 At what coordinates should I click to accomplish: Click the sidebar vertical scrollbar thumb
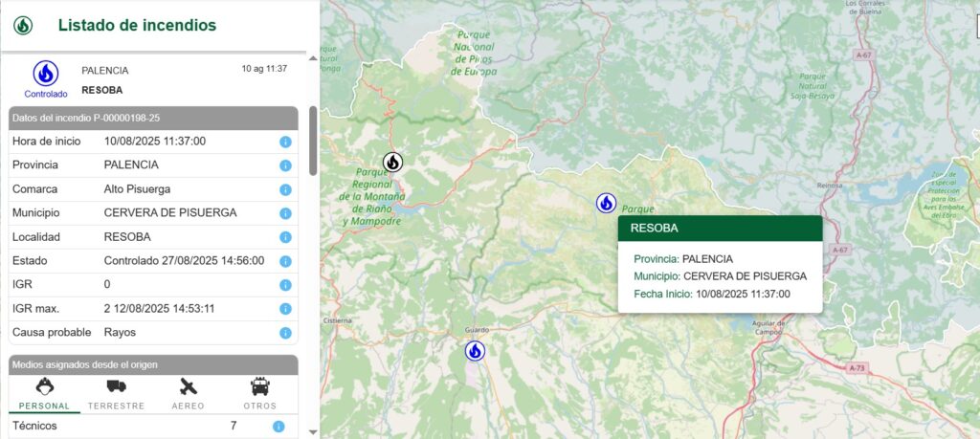[313, 141]
